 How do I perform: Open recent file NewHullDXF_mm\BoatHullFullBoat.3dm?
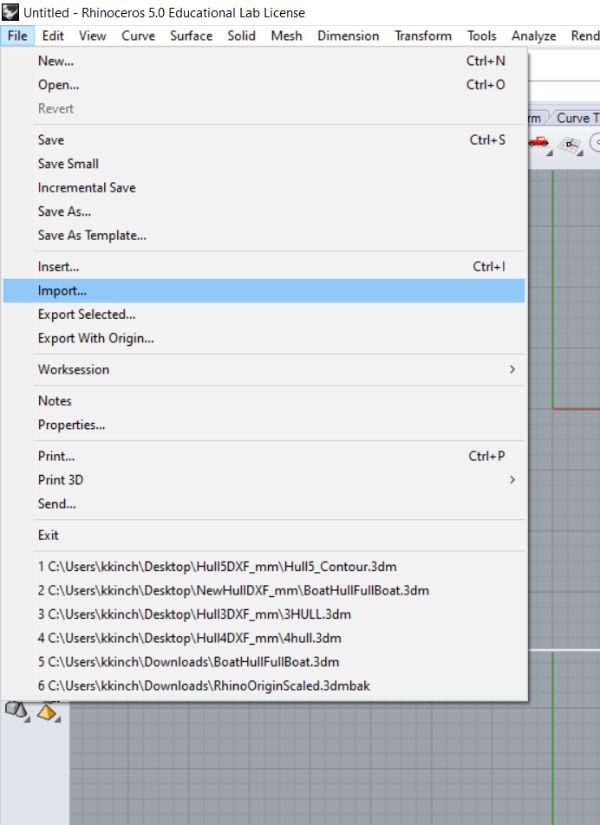point(264,590)
